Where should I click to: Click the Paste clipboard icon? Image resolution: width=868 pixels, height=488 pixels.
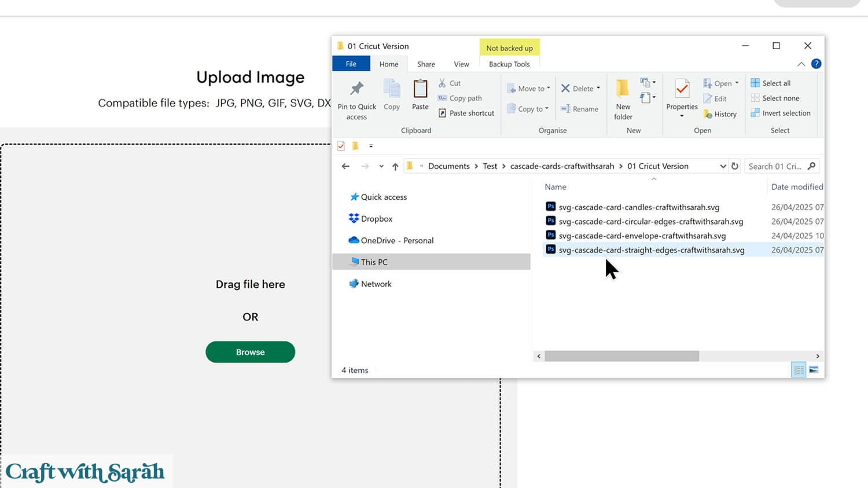[x=420, y=89]
